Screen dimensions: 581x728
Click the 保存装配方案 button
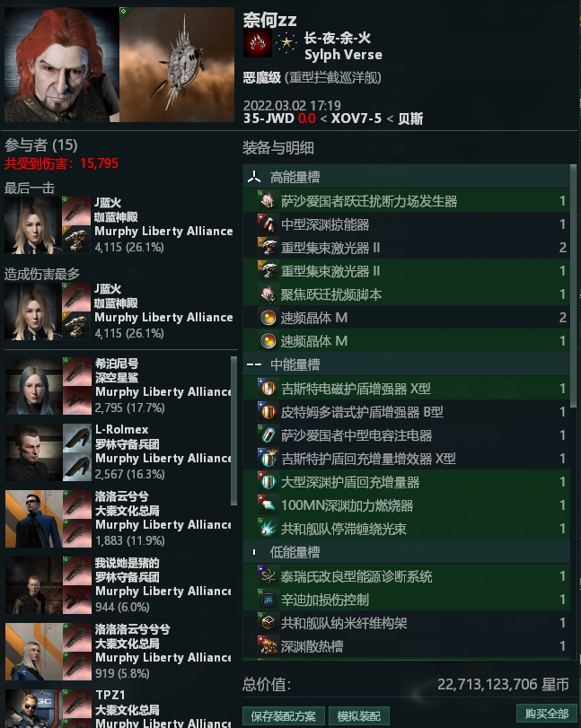(x=283, y=716)
